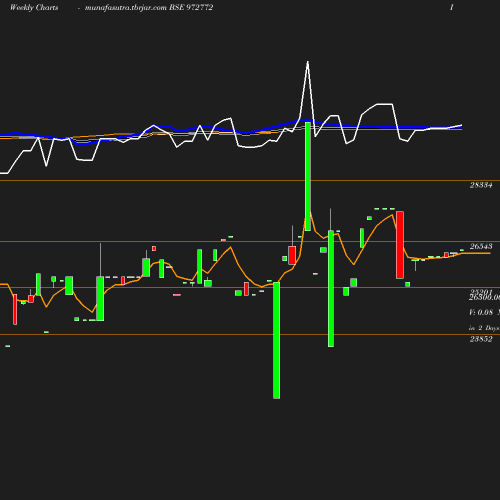Click the 23852 price level label
Screen dimensions: 500x500
coord(481,339)
